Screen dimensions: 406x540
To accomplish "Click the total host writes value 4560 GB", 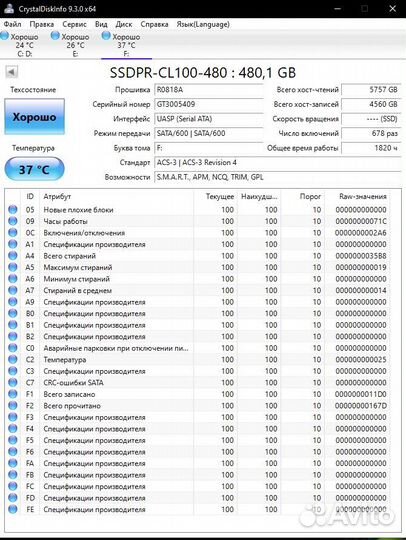I will pyautogui.click(x=371, y=104).
